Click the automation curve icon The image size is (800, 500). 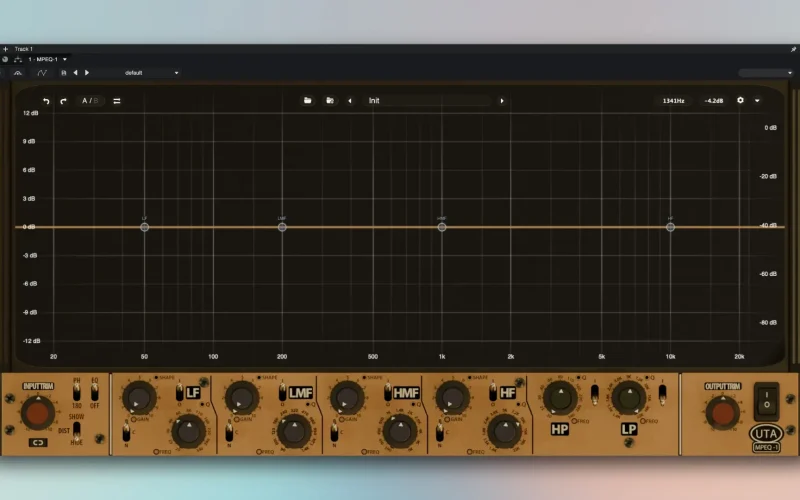coord(42,73)
